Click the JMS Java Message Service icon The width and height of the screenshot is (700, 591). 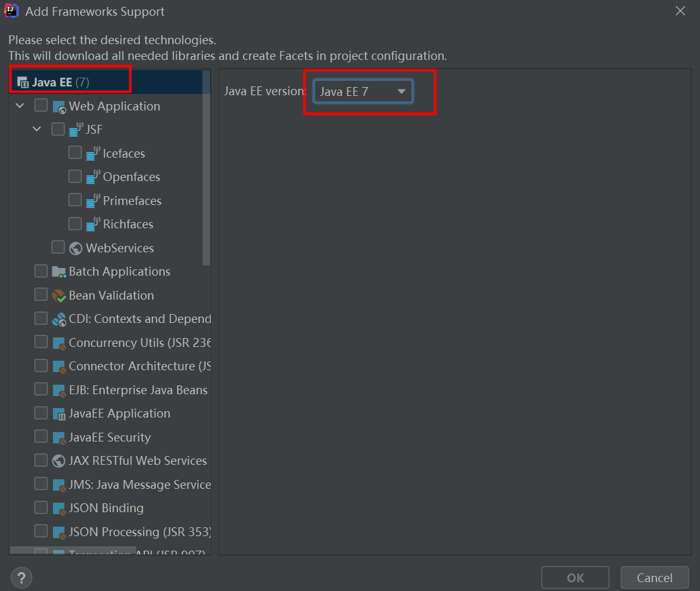59,485
